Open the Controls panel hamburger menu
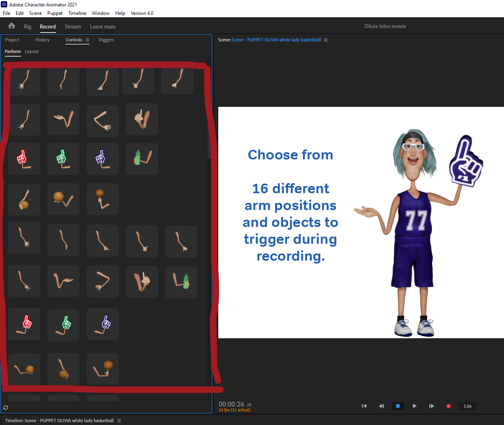This screenshot has height=425, width=504. 88,40
